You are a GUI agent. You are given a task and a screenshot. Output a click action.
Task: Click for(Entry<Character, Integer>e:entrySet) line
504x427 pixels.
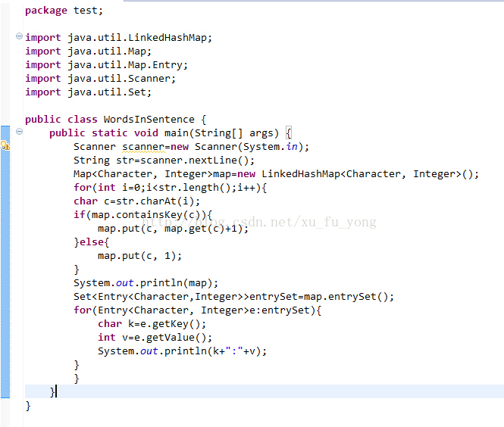[197, 310]
